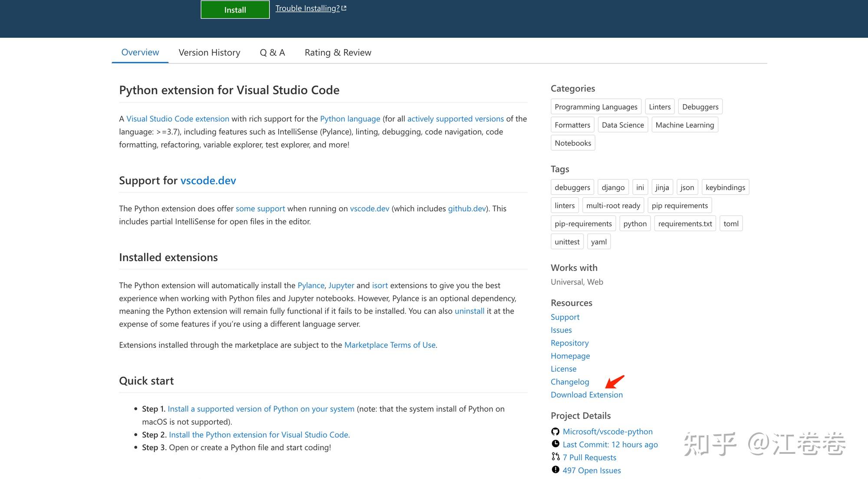This screenshot has width=868, height=479.
Task: Switch to the Version History tab
Action: 209,52
